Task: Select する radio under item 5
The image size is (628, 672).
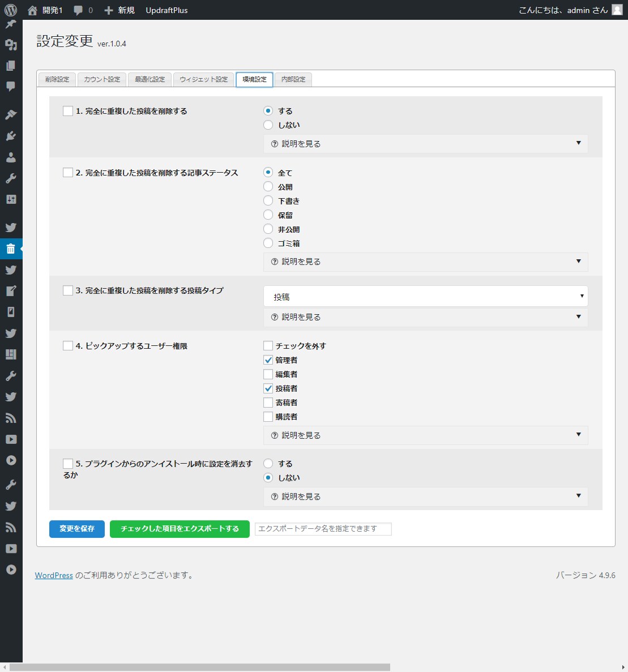Action: coord(268,463)
